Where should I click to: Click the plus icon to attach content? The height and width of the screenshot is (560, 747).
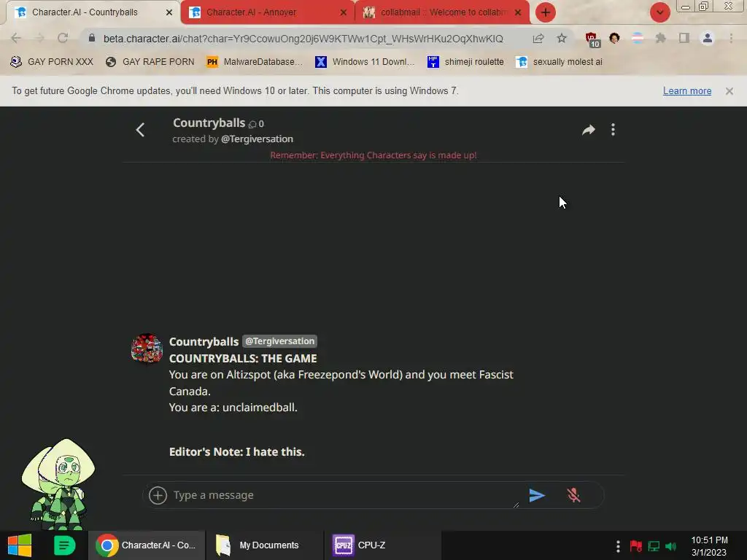(x=158, y=495)
